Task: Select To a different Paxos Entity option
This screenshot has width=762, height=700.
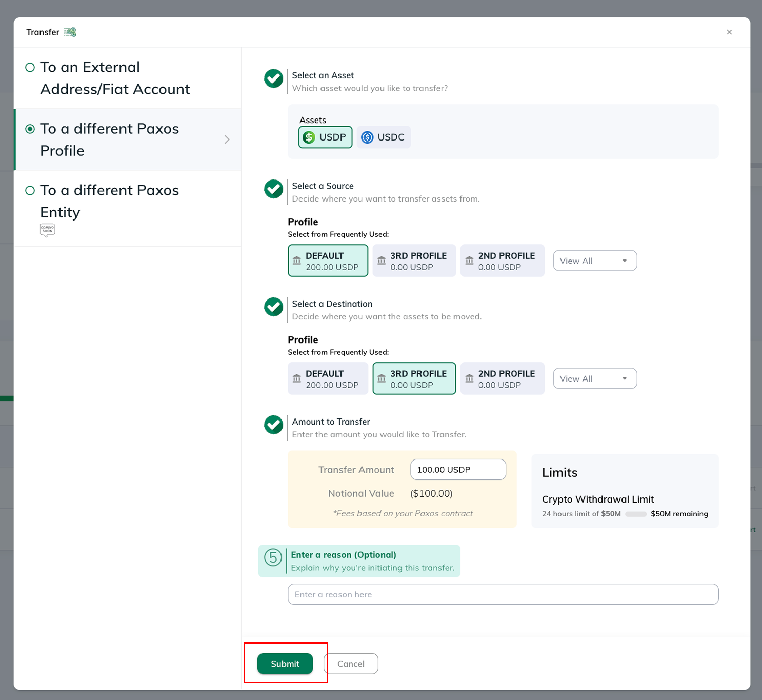Action: [x=128, y=208]
